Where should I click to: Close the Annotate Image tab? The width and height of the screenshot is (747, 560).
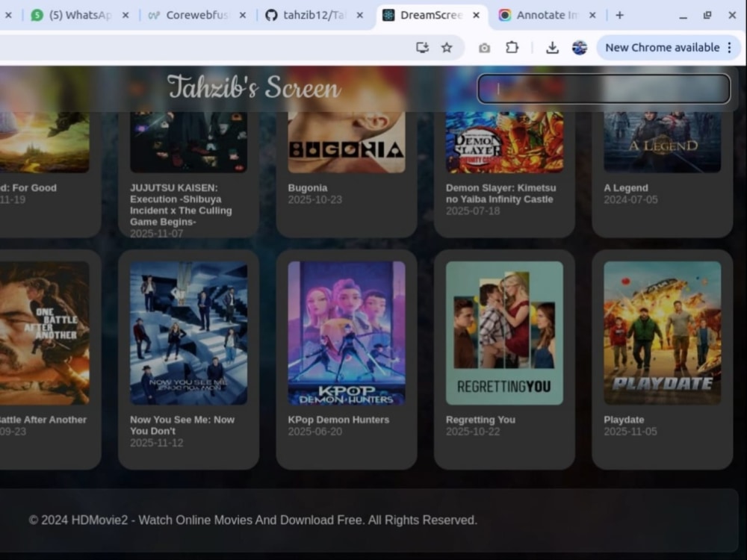pos(592,15)
